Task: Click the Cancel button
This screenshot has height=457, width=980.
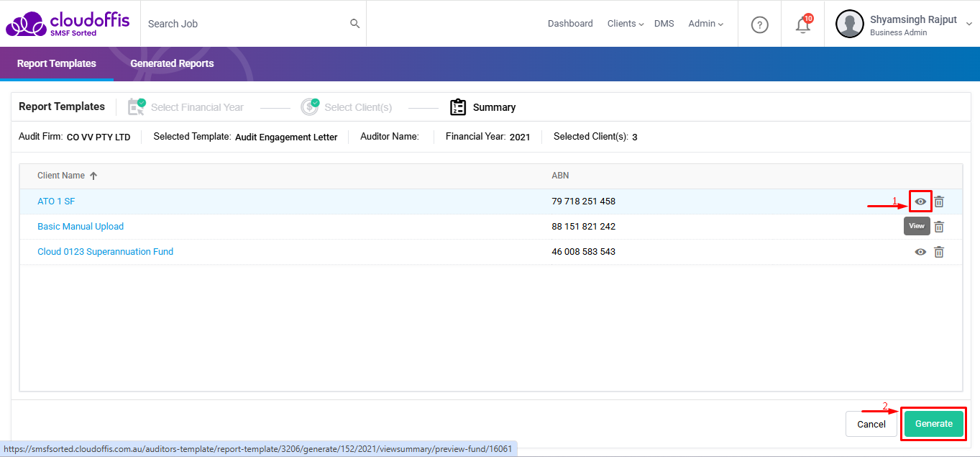Action: tap(871, 424)
